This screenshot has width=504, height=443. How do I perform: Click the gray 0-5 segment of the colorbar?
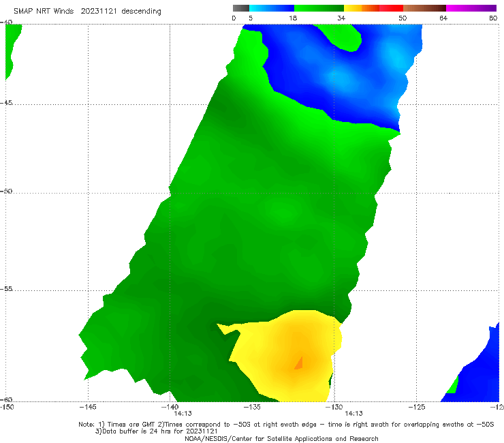point(241,8)
